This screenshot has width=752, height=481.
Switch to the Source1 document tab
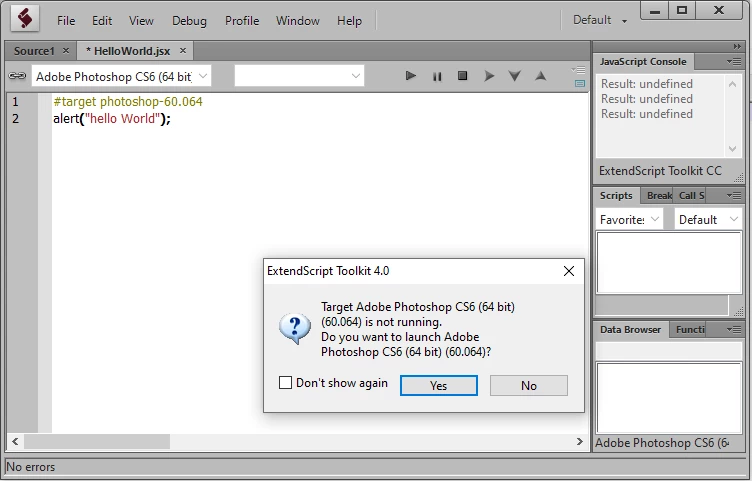pyautogui.click(x=34, y=51)
